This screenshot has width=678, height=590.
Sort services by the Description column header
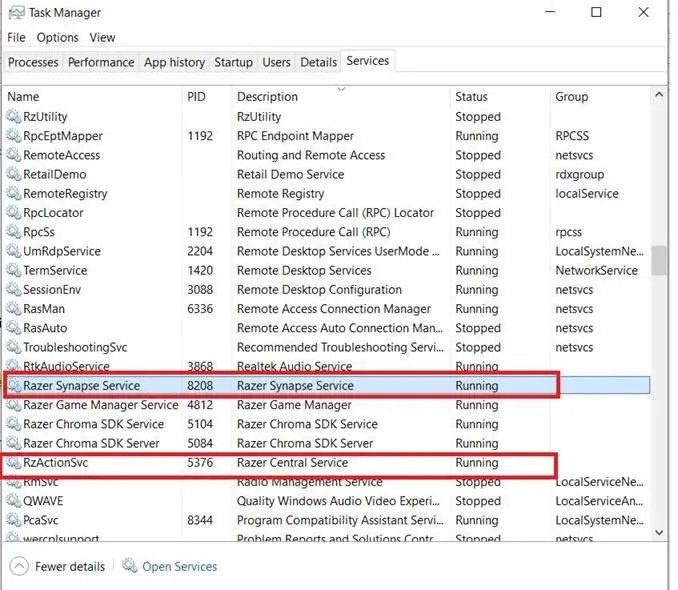click(267, 97)
